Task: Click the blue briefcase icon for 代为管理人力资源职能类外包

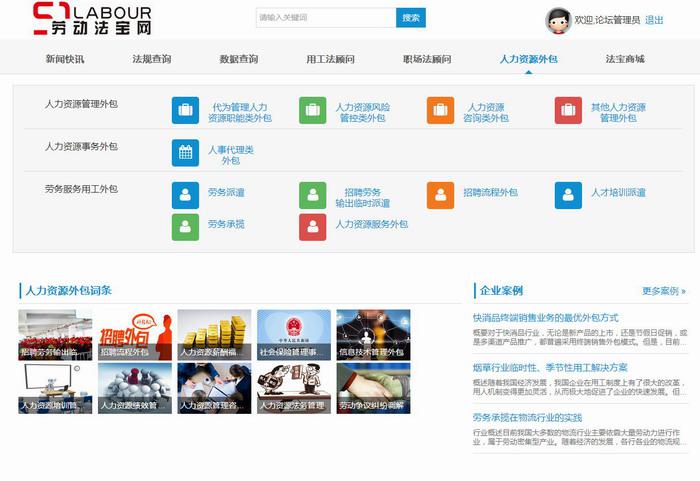Action: pos(185,111)
